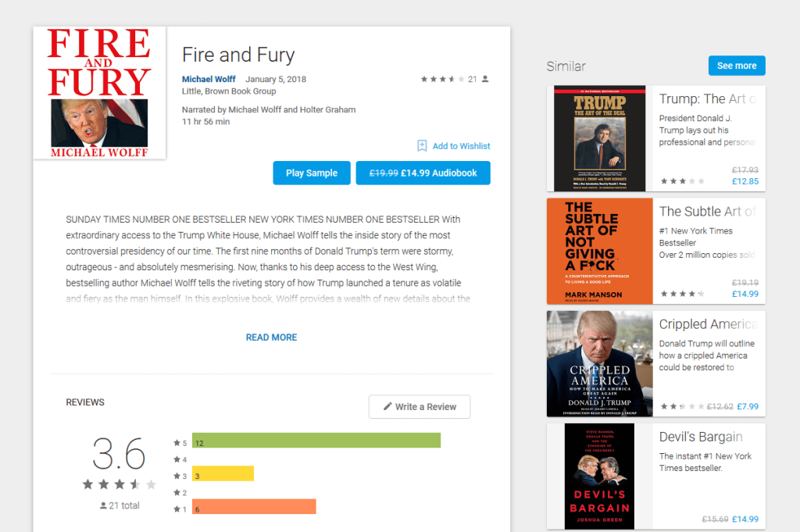Buy the £14.99 Audiobook
Screen dimensions: 800x532
point(423,173)
